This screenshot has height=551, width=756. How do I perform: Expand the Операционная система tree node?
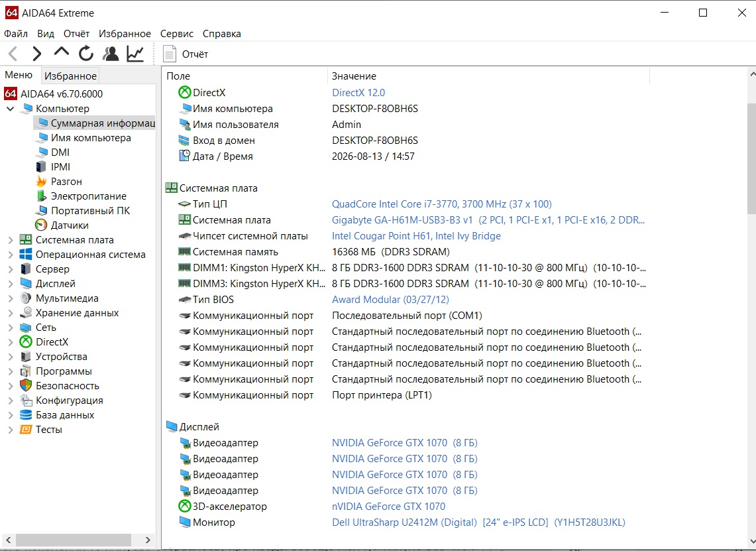(10, 254)
